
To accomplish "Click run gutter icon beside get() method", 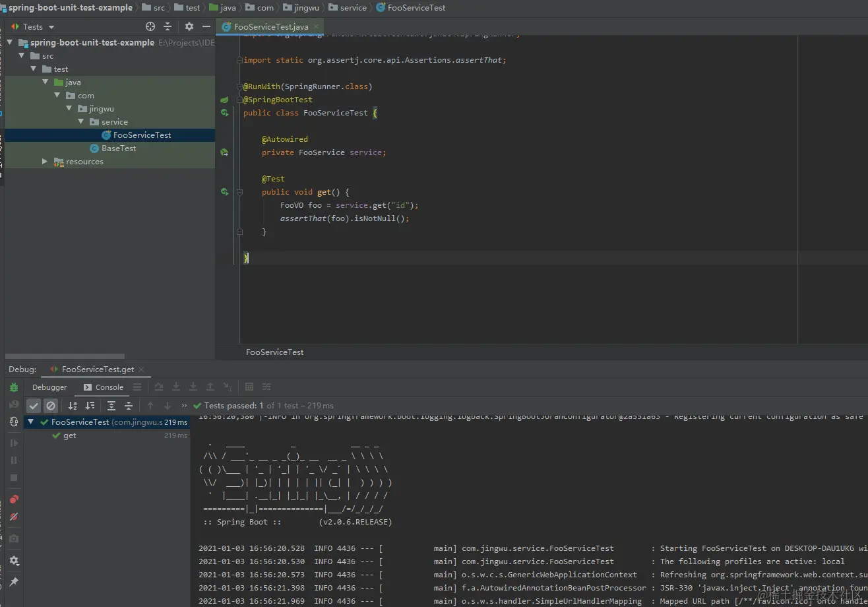I will point(225,192).
